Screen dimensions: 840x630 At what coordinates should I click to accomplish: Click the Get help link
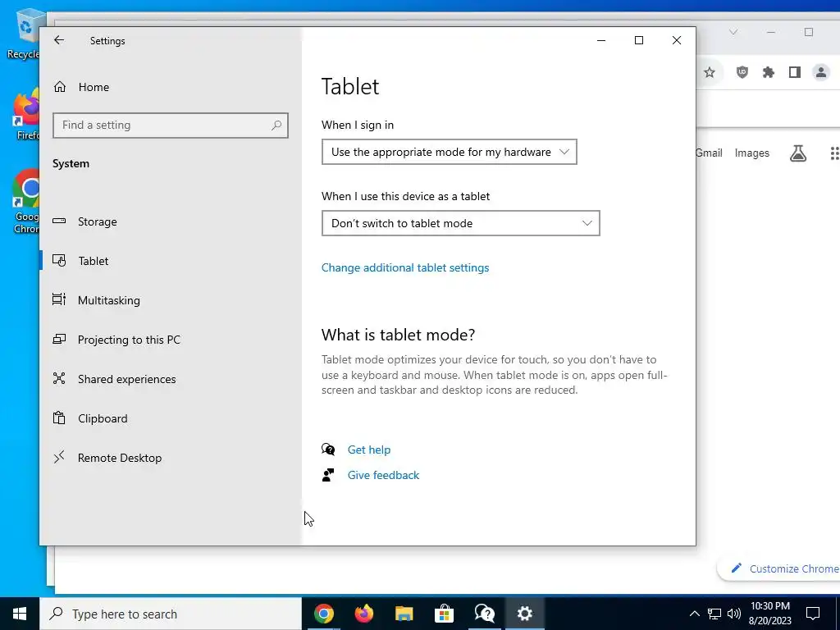(369, 450)
